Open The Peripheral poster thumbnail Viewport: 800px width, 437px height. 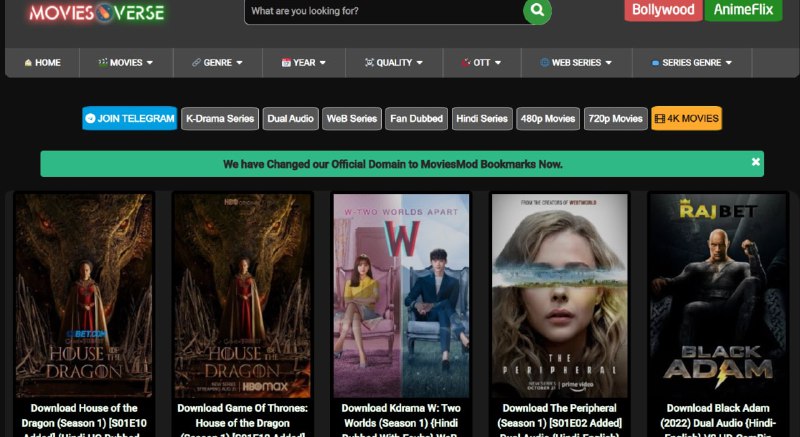pos(559,295)
